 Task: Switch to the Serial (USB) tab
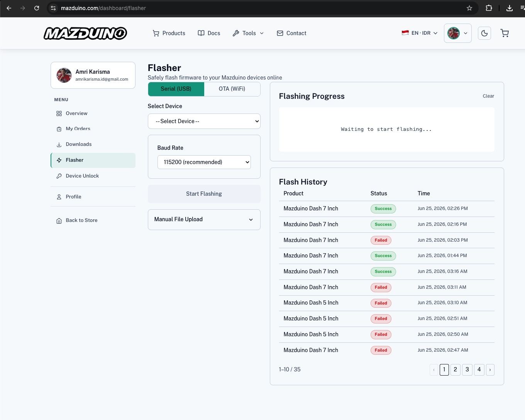click(x=176, y=89)
